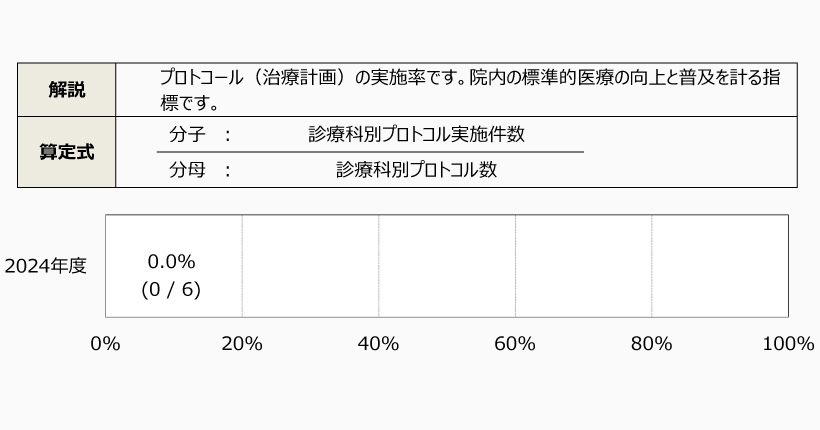Click the 解説 header cell
820x430 pixels.
click(x=66, y=90)
